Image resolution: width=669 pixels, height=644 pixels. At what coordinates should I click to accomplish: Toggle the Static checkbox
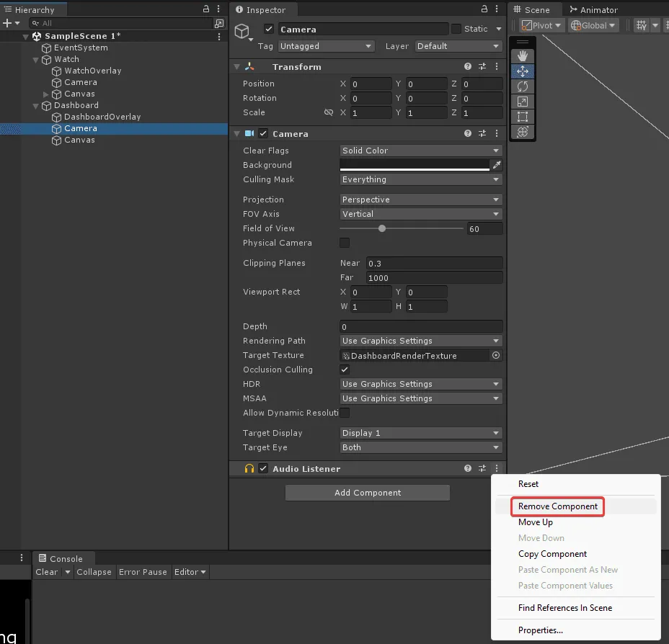(456, 29)
